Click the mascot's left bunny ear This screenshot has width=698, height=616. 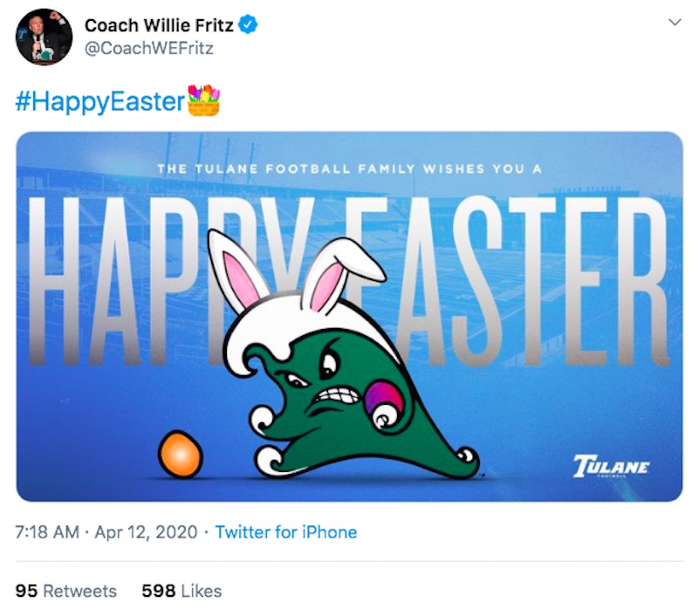[236, 270]
